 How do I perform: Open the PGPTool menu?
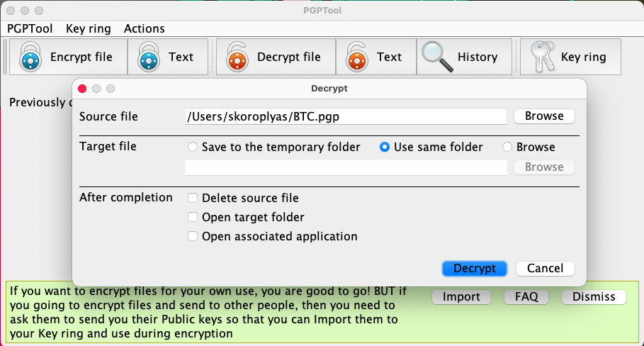tap(30, 28)
